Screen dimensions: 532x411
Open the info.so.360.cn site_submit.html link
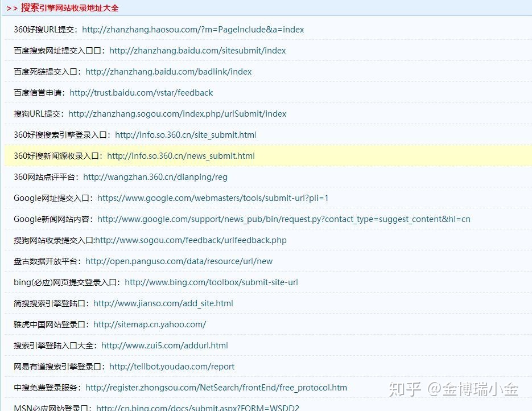pos(185,135)
